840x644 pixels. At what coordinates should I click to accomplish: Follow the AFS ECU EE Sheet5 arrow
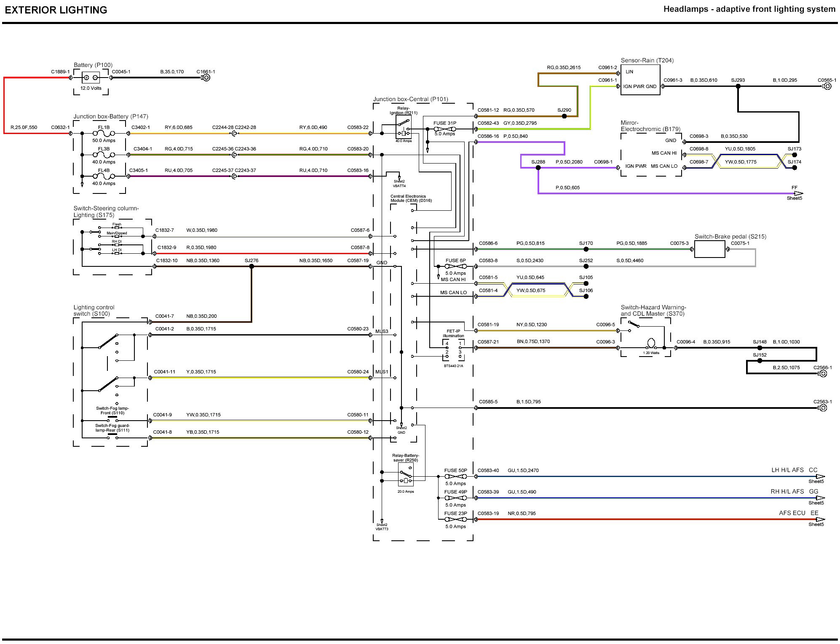[x=819, y=519]
